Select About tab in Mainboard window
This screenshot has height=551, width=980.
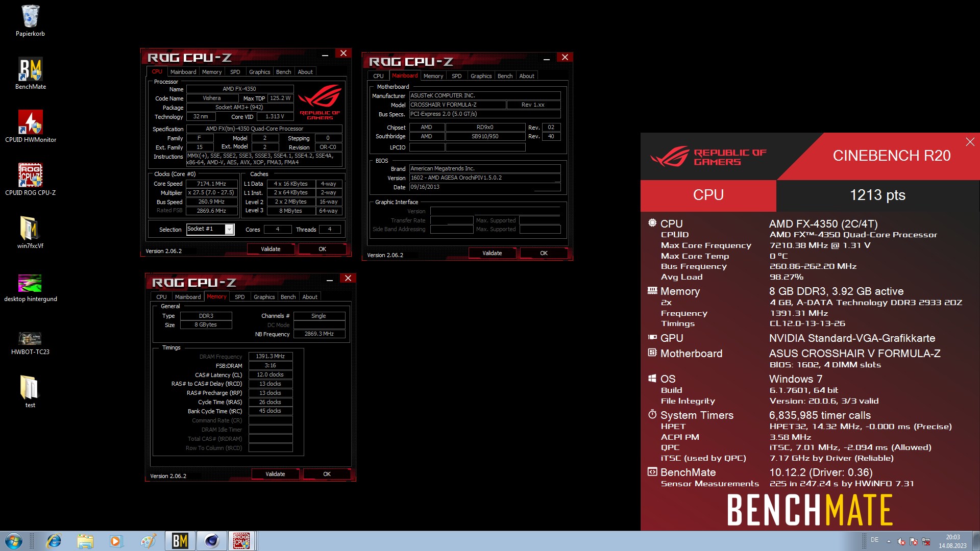point(527,76)
